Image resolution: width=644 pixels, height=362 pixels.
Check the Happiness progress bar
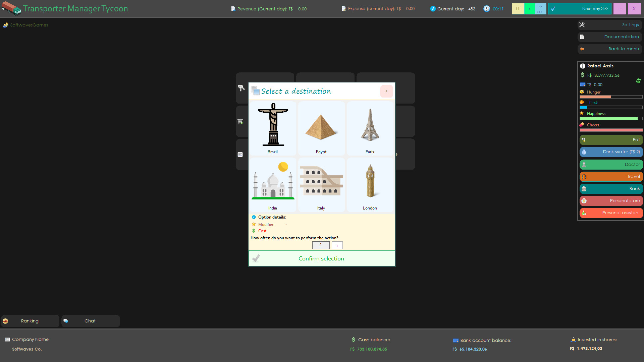(x=610, y=119)
